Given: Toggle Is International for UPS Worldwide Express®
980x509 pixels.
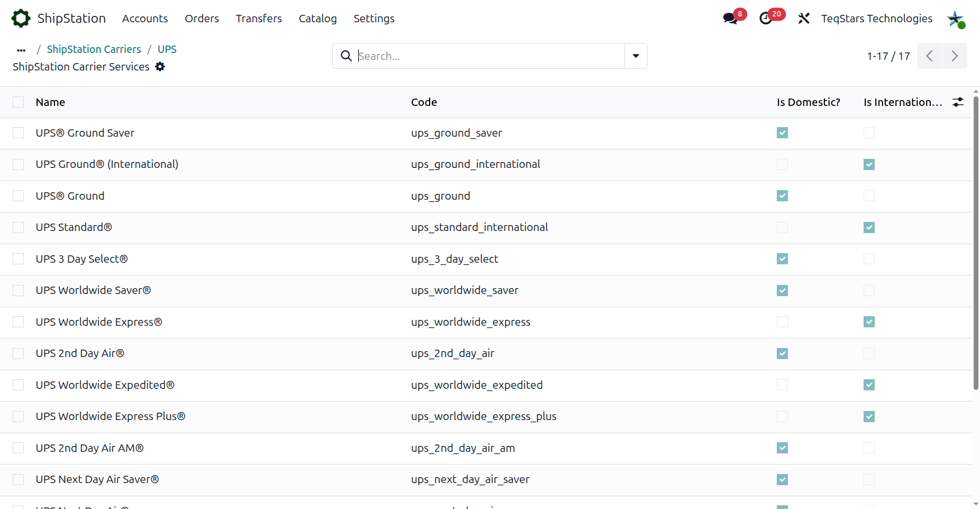Looking at the screenshot, I should [869, 322].
